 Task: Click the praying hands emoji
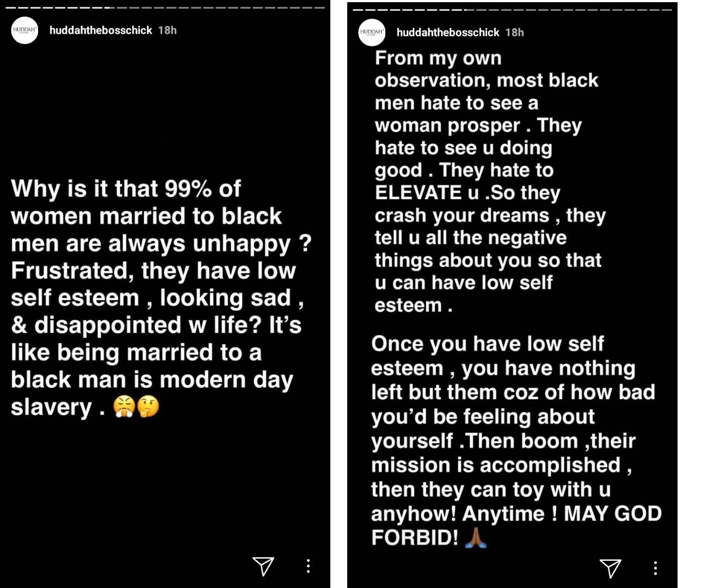(476, 538)
